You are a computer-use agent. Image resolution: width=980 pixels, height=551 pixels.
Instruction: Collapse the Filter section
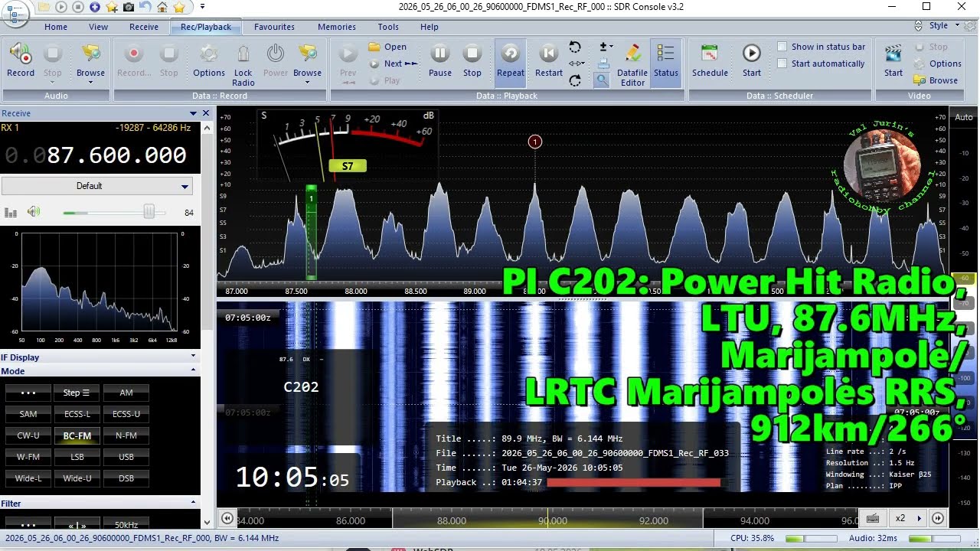tap(193, 503)
